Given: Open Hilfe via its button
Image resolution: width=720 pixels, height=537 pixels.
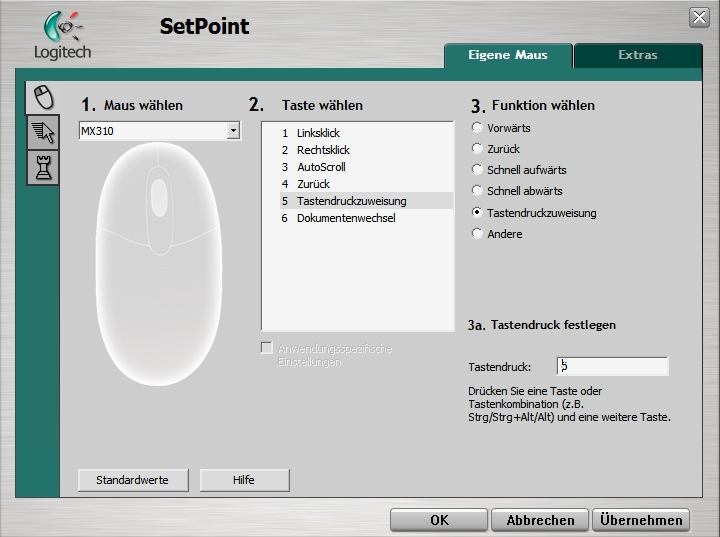Looking at the screenshot, I should [x=244, y=480].
